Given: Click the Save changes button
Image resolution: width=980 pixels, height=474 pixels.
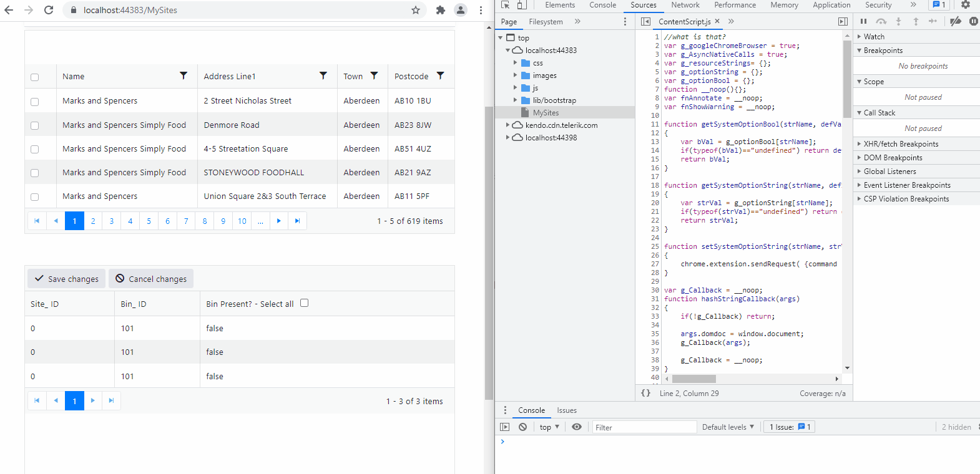Looking at the screenshot, I should (x=67, y=279).
